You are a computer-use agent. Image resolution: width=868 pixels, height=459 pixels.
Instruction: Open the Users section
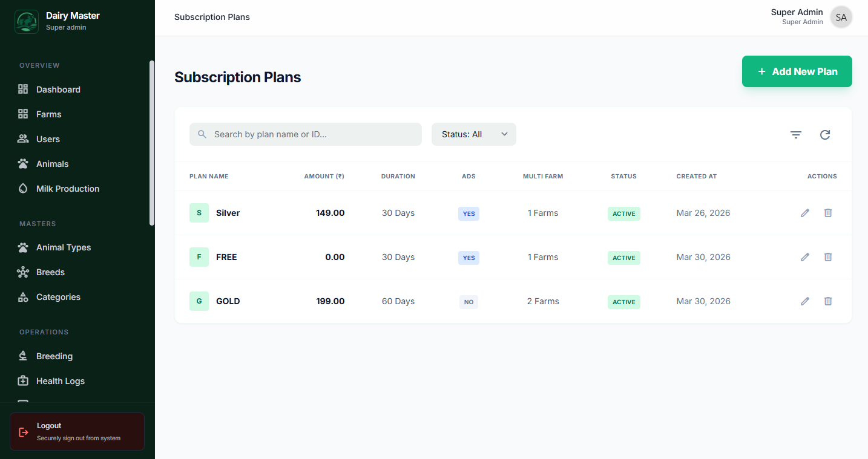[48, 138]
